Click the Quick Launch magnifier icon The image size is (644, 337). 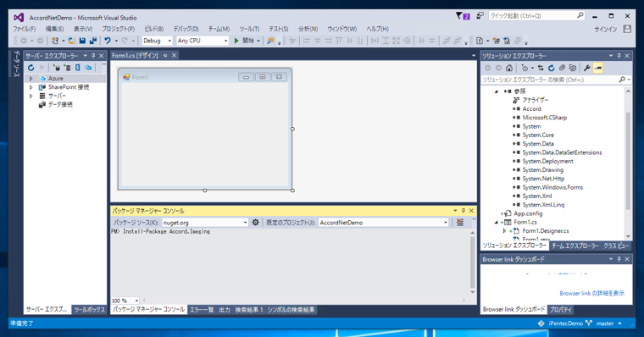tap(580, 15)
